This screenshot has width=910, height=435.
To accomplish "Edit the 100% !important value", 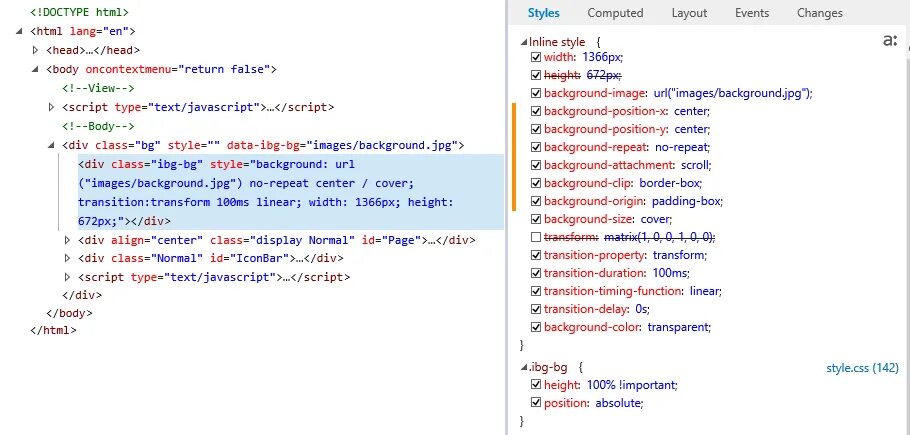I will point(630,385).
